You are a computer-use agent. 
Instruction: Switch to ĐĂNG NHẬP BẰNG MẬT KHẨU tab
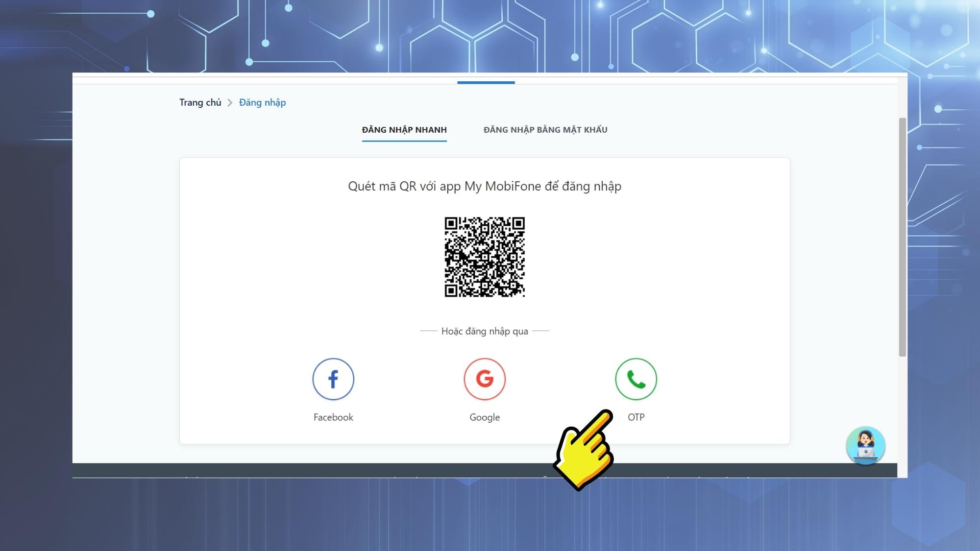click(x=545, y=130)
